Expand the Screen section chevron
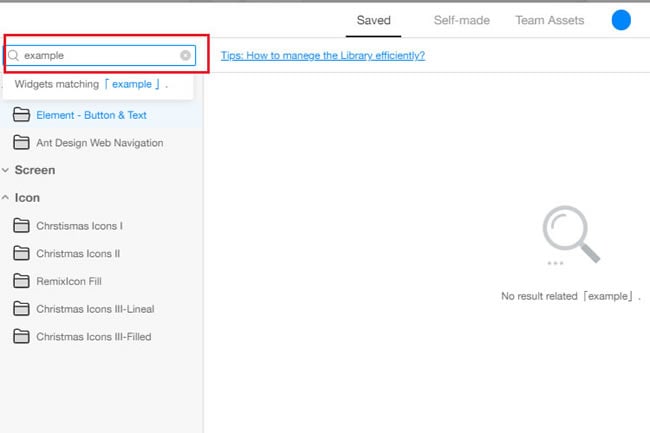This screenshot has width=650, height=433. [5, 170]
